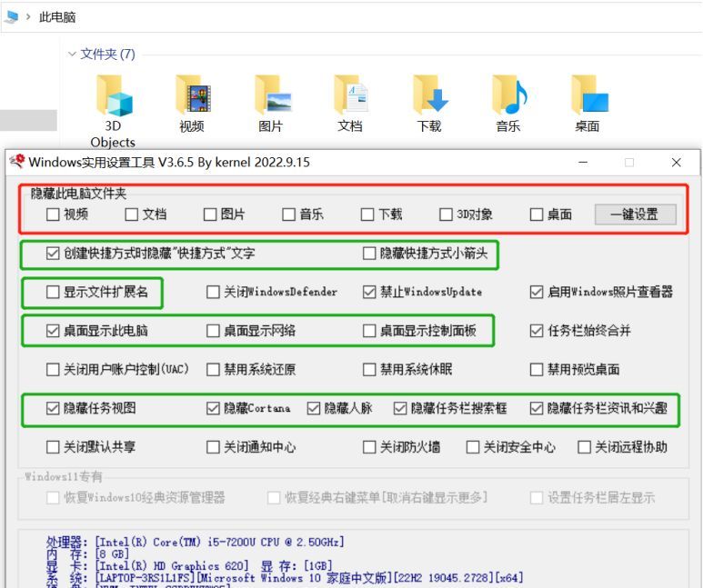Open the 3D Objects folder icon
This screenshot has width=703, height=588.
[114, 97]
